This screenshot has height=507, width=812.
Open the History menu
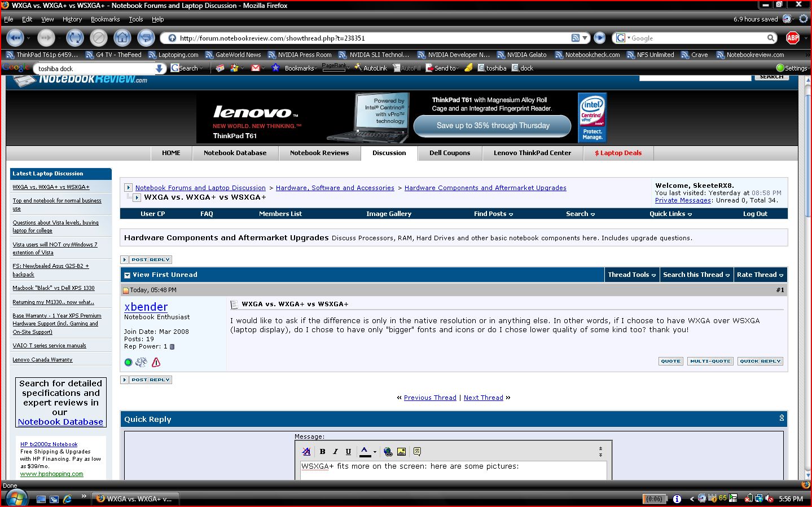click(72, 19)
